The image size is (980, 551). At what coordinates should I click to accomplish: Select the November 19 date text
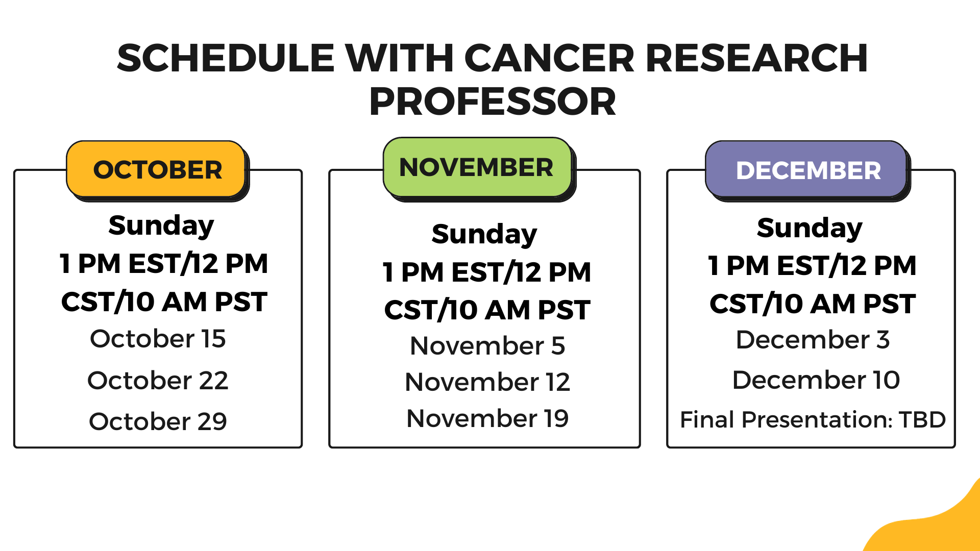487,418
